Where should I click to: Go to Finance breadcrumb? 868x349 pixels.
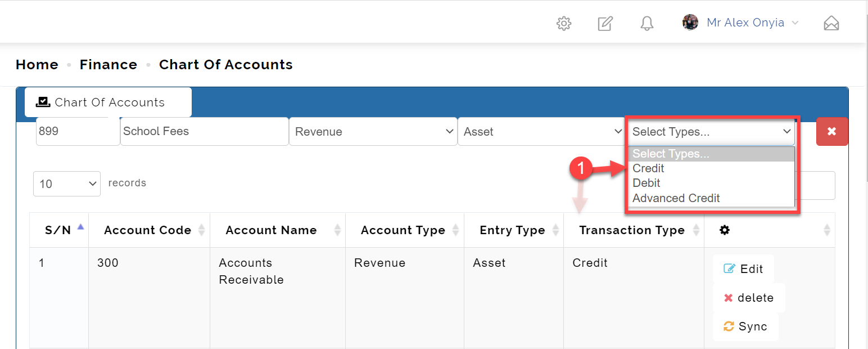(x=108, y=65)
